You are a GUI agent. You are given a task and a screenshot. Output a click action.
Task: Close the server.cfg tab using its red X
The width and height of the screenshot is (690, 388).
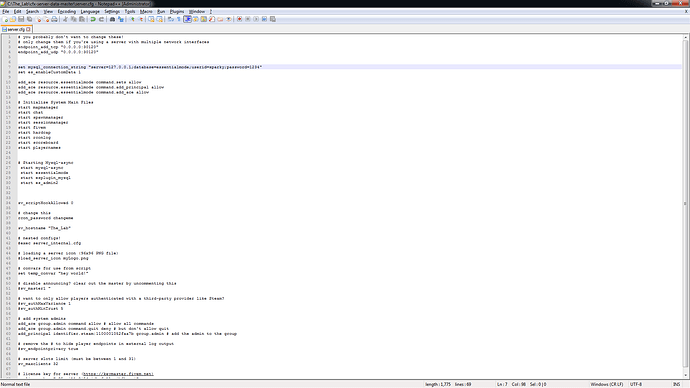pyautogui.click(x=29, y=29)
